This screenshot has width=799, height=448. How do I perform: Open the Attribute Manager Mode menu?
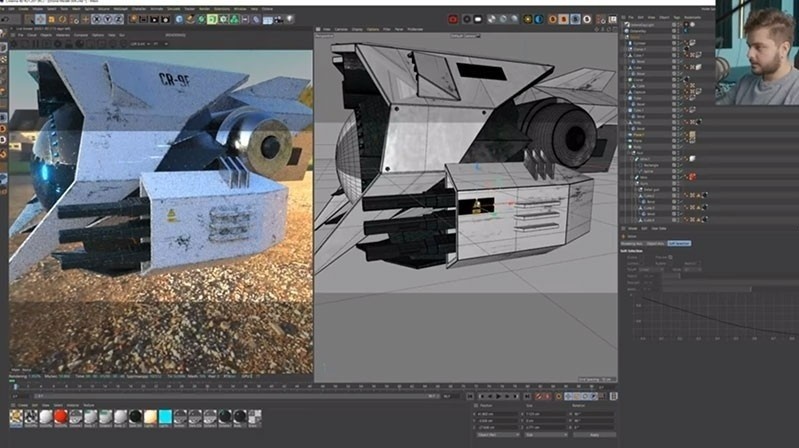632,228
